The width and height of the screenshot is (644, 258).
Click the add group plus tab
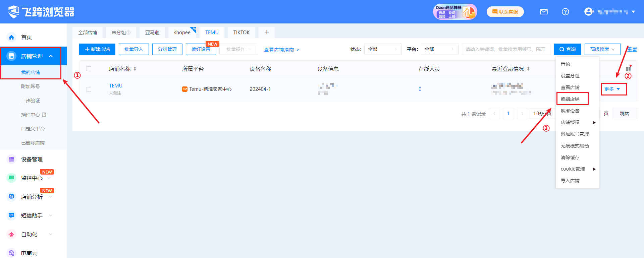click(x=267, y=33)
